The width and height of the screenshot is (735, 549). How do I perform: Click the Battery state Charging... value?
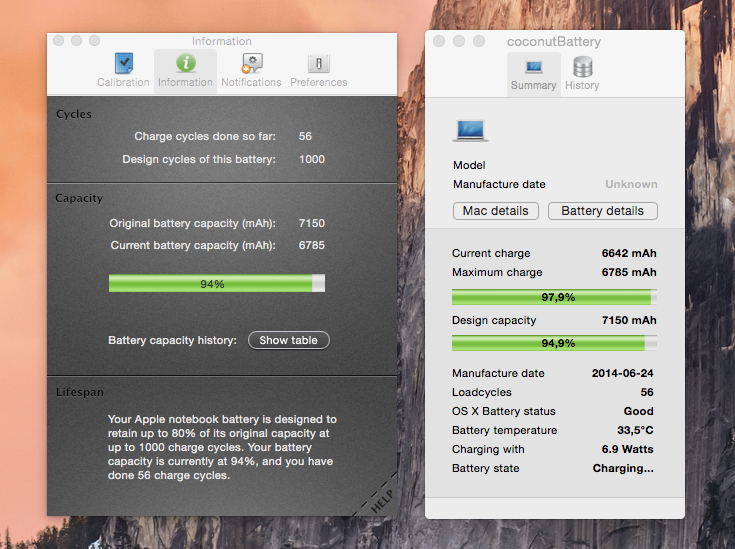(623, 468)
